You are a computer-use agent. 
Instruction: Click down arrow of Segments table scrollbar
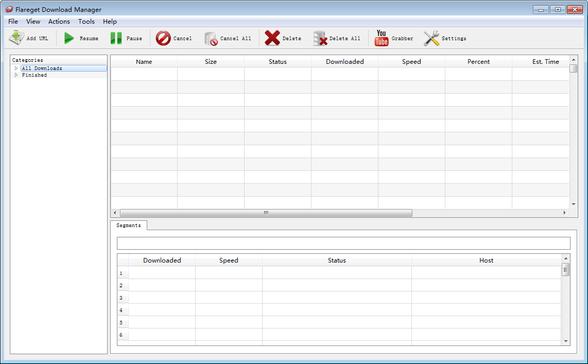566,341
